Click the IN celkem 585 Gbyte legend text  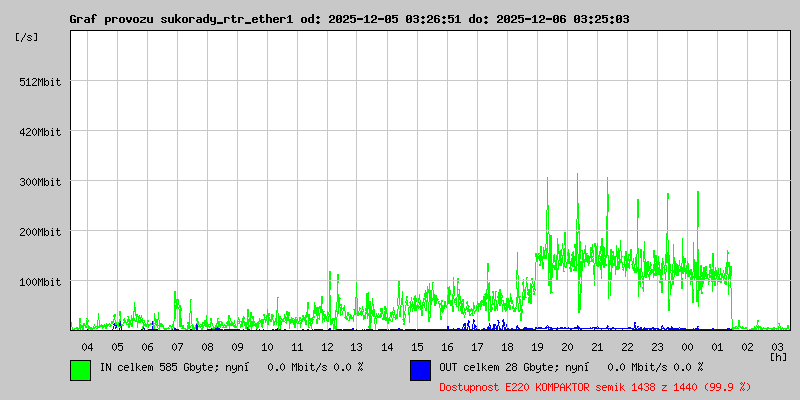[230, 367]
